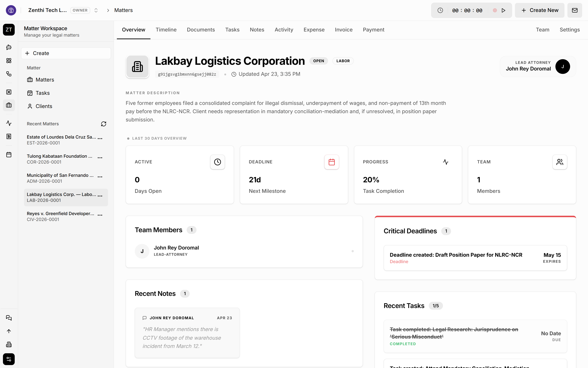Image resolution: width=588 pixels, height=368 pixels.
Task: Click the clock icon on Active card
Action: (217, 162)
